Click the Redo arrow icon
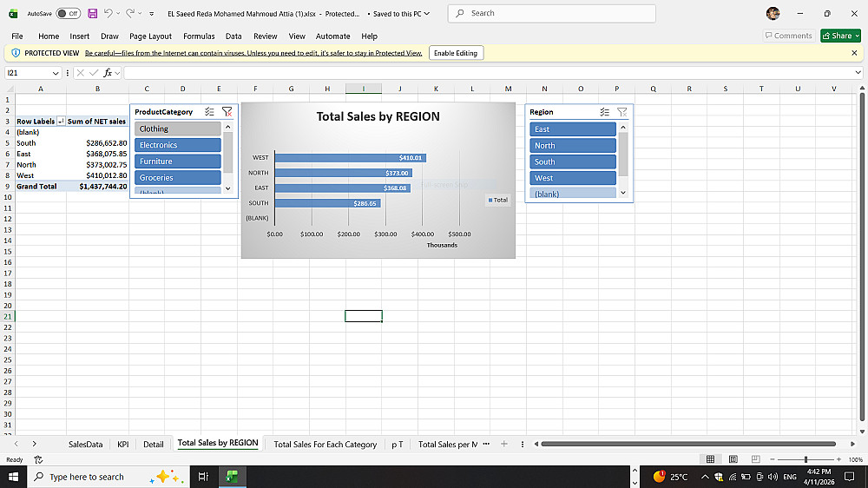Viewport: 868px width, 488px height. click(x=130, y=13)
